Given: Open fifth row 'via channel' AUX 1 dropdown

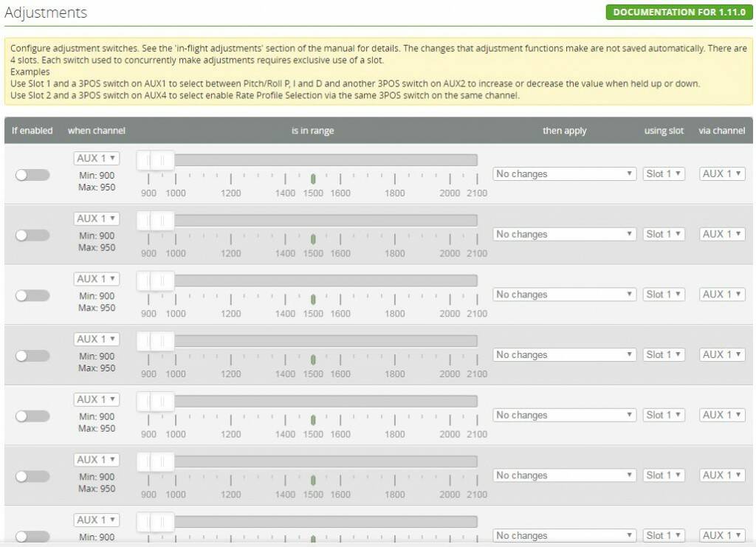Looking at the screenshot, I should point(722,414).
